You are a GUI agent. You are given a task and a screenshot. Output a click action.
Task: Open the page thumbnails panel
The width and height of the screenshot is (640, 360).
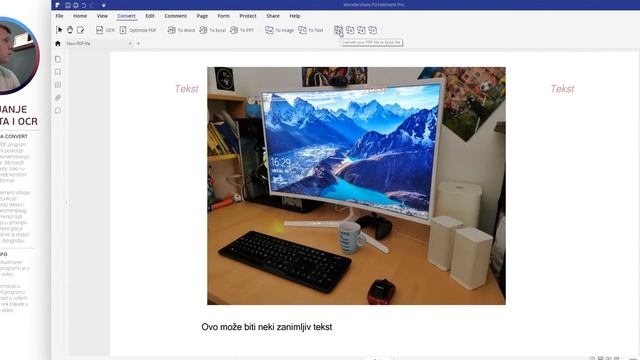(x=58, y=59)
